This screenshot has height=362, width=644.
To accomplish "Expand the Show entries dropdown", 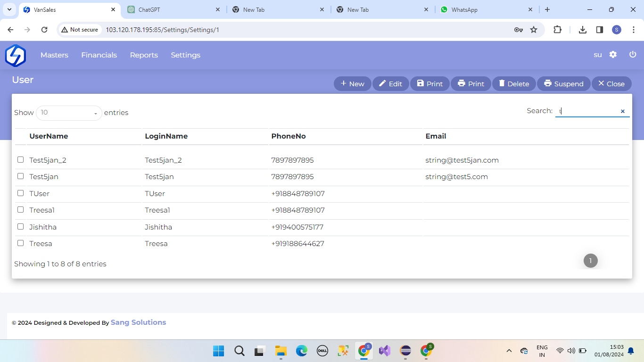I will pos(69,113).
